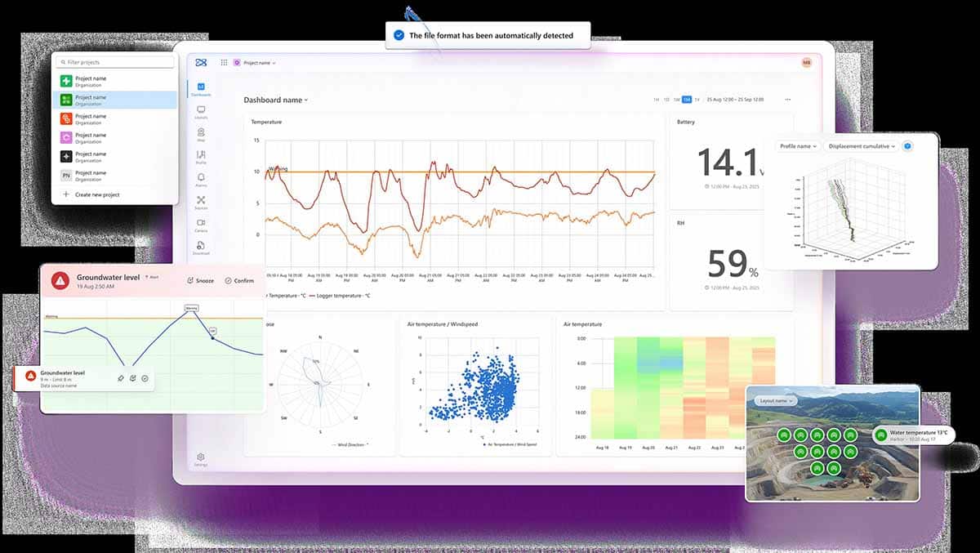Confirm the Groundwater level alarm
Screen dimensions: 980x553
tap(239, 280)
